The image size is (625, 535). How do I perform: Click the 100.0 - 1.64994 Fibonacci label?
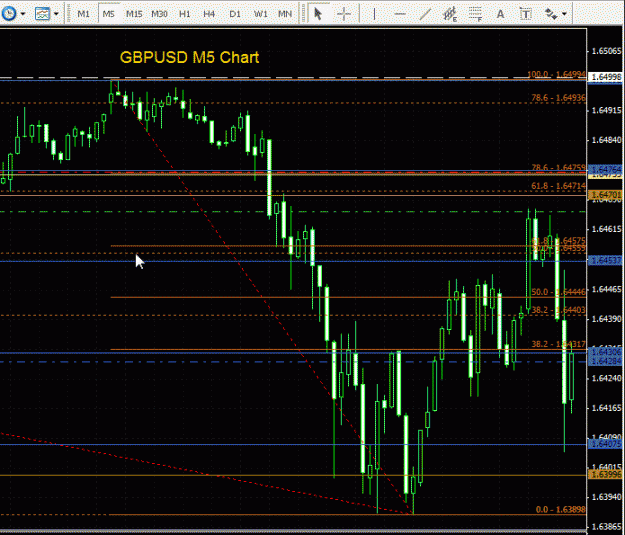pyautogui.click(x=556, y=74)
